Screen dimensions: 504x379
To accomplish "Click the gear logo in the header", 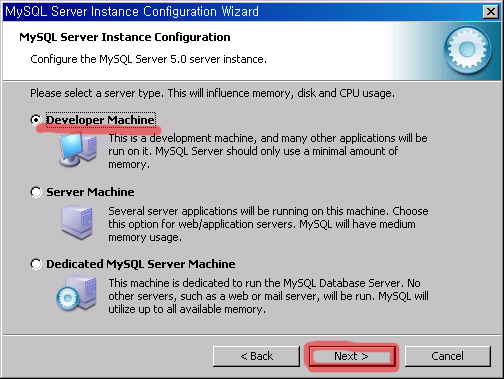I will (468, 50).
